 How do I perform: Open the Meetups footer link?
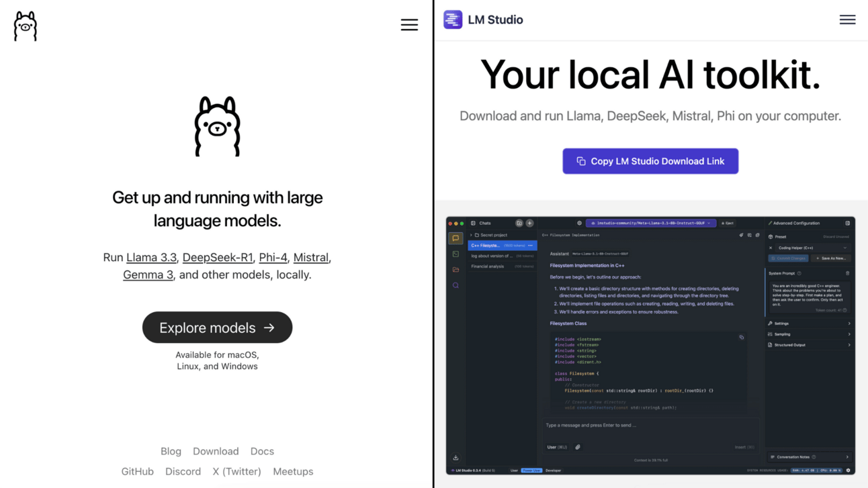[x=293, y=471]
